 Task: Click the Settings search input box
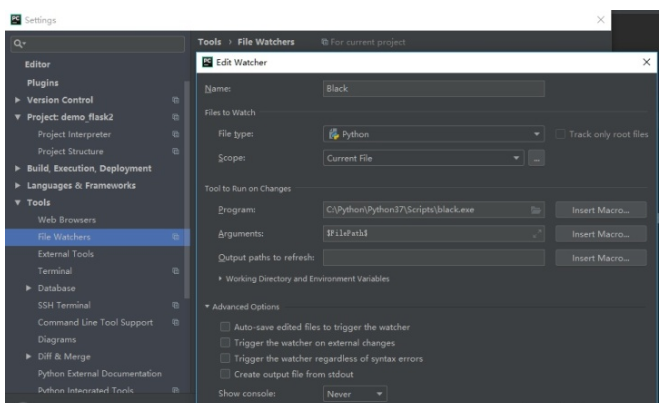tap(98, 44)
